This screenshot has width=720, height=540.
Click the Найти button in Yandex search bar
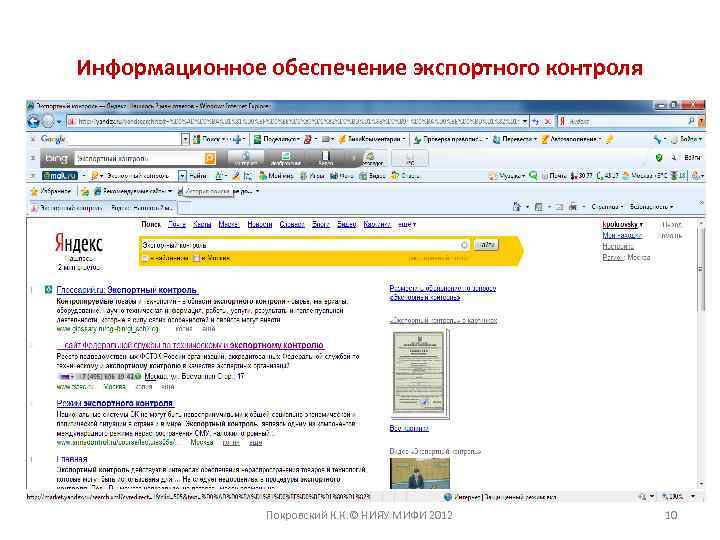(x=486, y=245)
